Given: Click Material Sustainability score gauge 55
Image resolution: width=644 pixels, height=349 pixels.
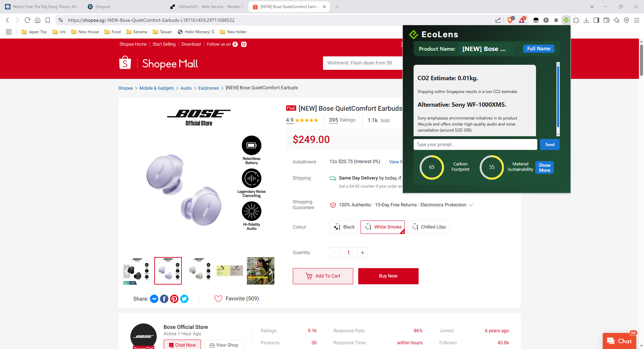Looking at the screenshot, I should (492, 167).
